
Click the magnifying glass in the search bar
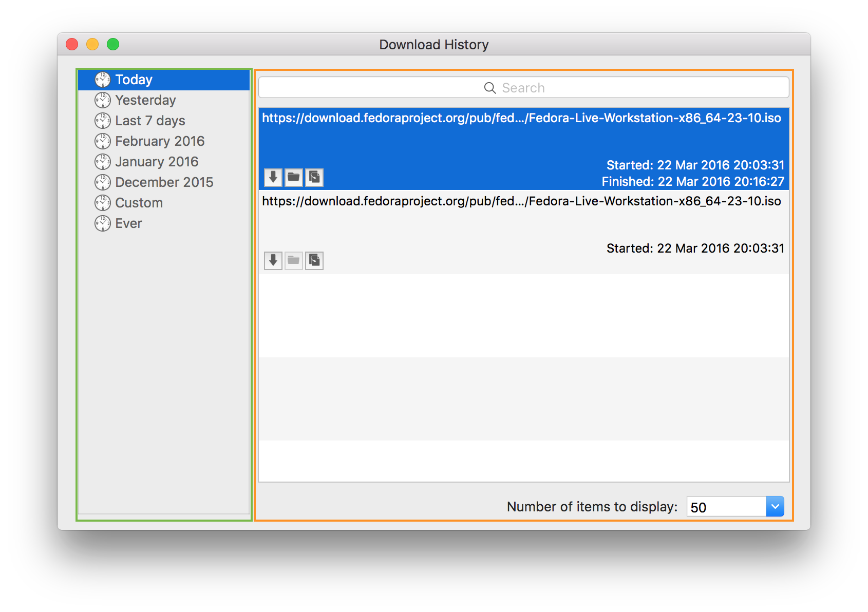[488, 87]
